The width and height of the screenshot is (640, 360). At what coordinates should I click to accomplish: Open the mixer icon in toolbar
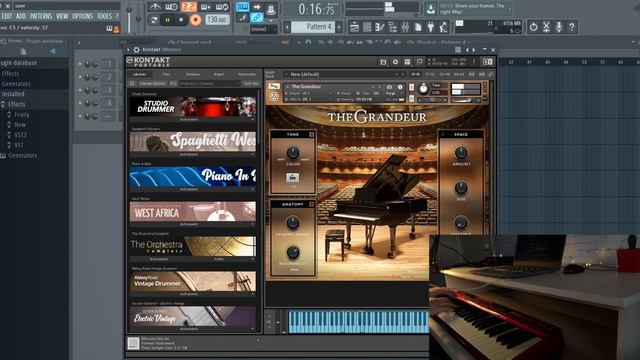[x=405, y=27]
